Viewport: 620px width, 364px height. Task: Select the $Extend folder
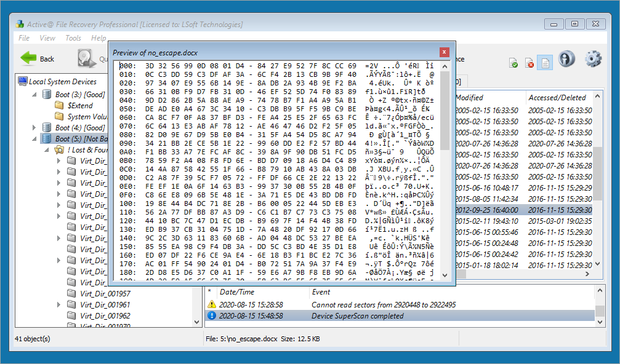click(x=80, y=105)
